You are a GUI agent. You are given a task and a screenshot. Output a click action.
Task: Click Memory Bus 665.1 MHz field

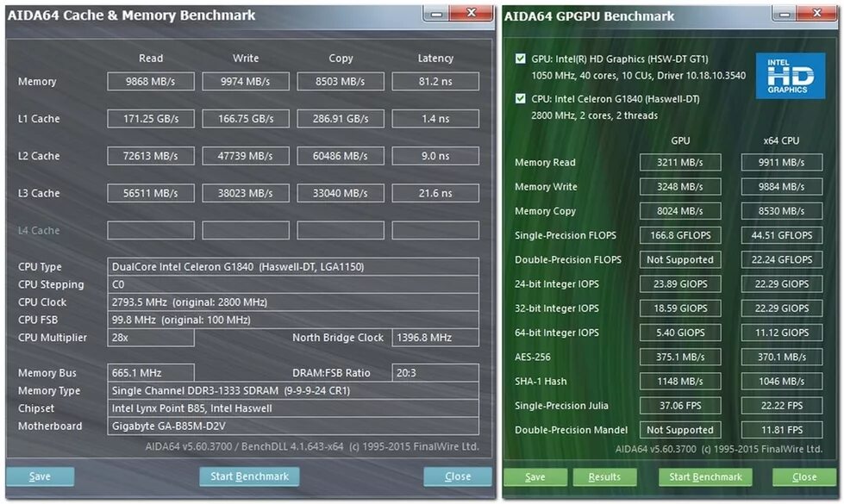[x=151, y=373]
